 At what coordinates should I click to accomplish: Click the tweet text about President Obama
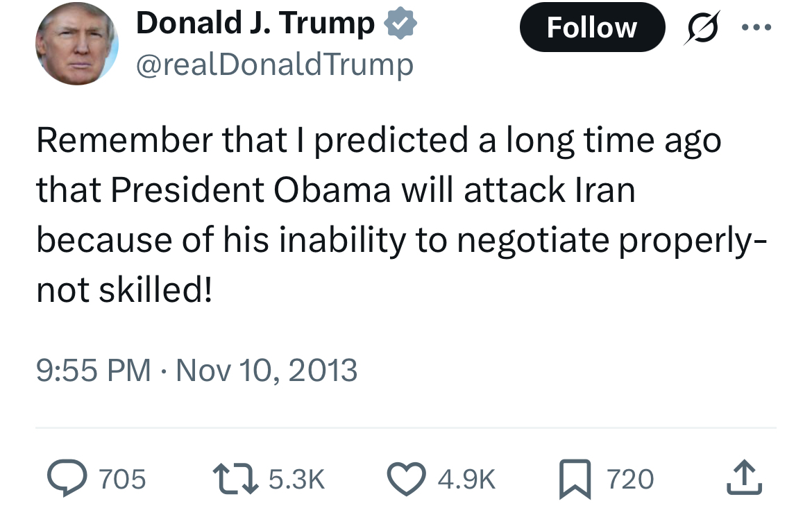[401, 214]
